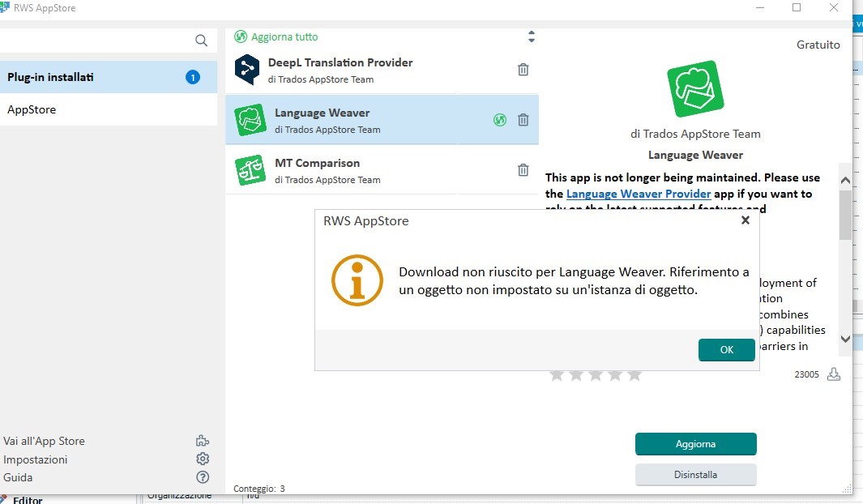863x504 pixels.
Task: Close the RWS AppStore main window
Action: pyautogui.click(x=833, y=7)
